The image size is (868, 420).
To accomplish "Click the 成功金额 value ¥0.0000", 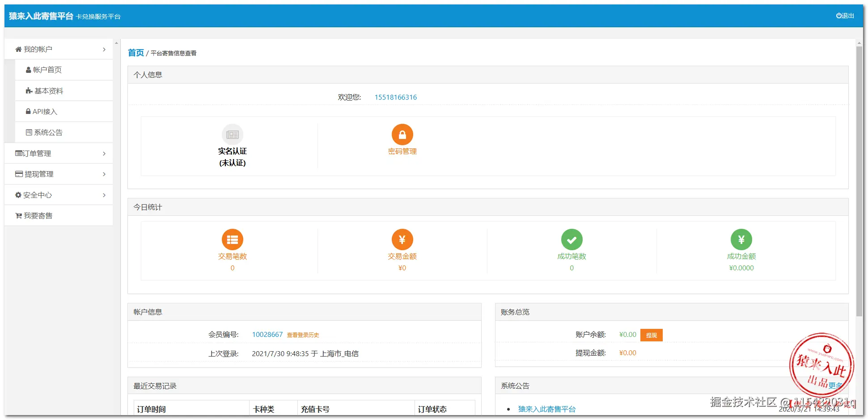I will (x=741, y=268).
